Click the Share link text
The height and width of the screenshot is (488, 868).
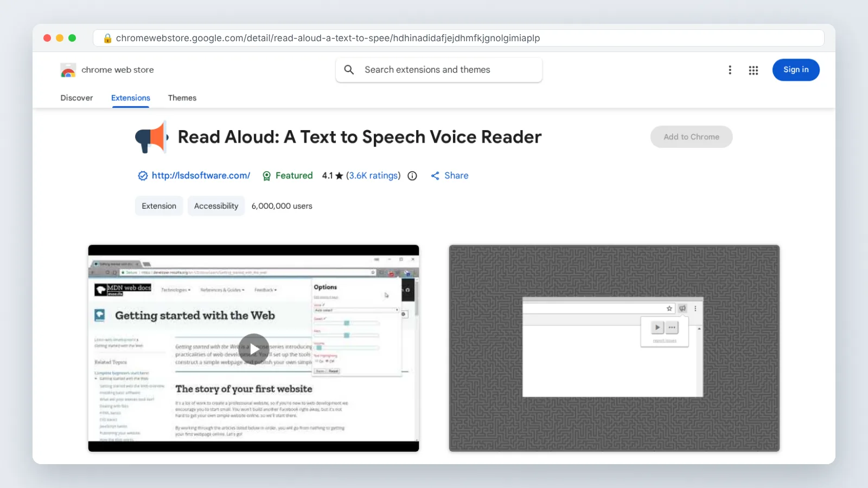[456, 176]
